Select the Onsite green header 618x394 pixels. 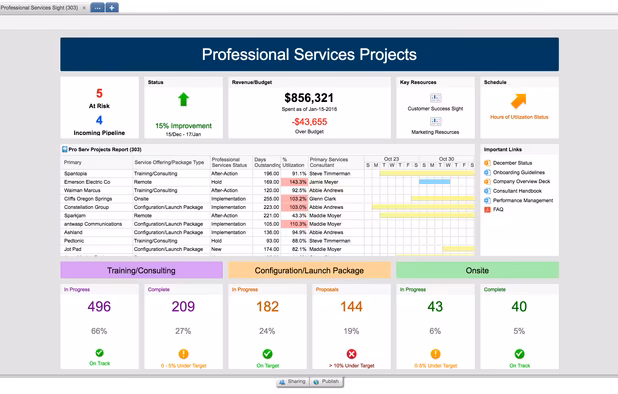coord(477,270)
